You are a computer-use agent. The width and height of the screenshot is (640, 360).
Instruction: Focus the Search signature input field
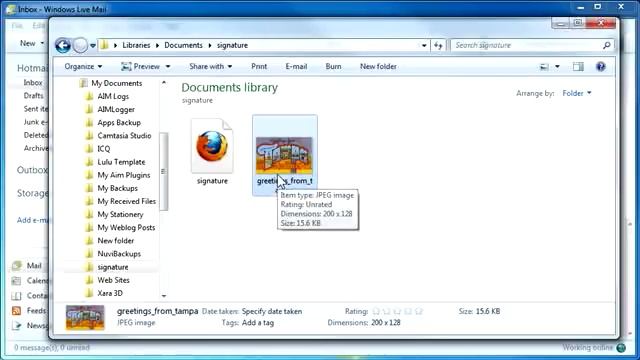click(527, 45)
